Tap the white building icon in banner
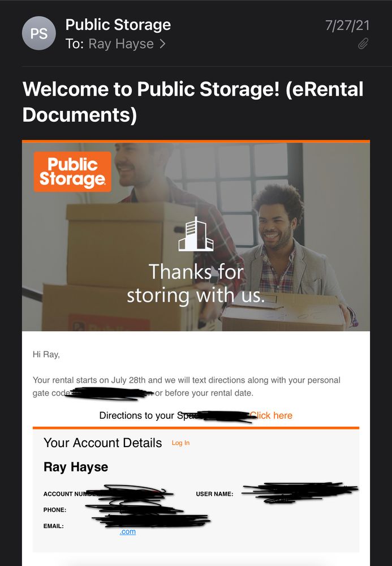This screenshot has width=392, height=566. click(196, 234)
